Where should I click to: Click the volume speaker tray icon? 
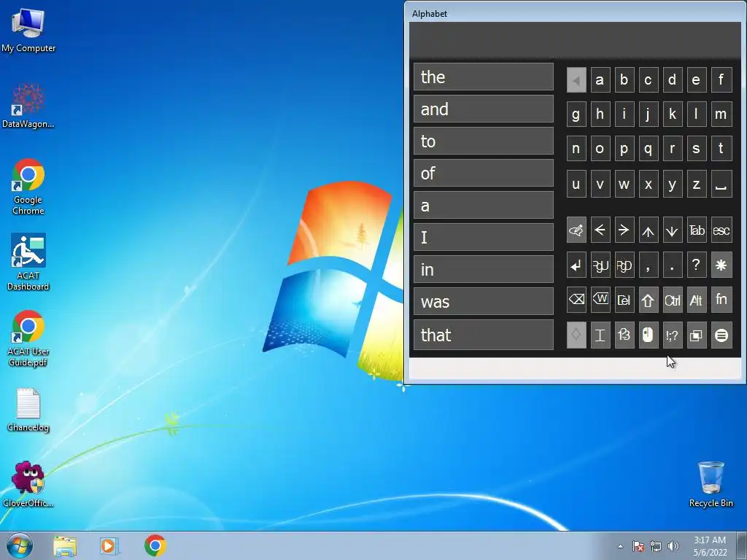(673, 546)
